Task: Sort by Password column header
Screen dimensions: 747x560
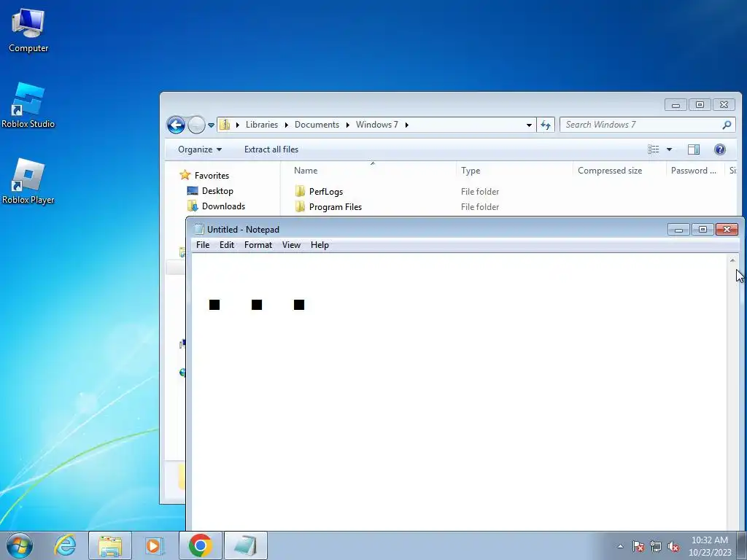Action: tap(695, 171)
